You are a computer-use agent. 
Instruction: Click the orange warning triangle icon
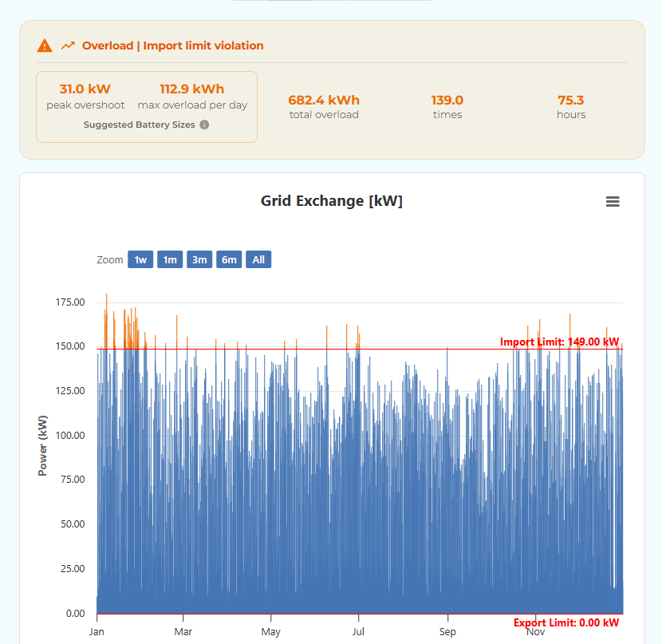tap(45, 45)
